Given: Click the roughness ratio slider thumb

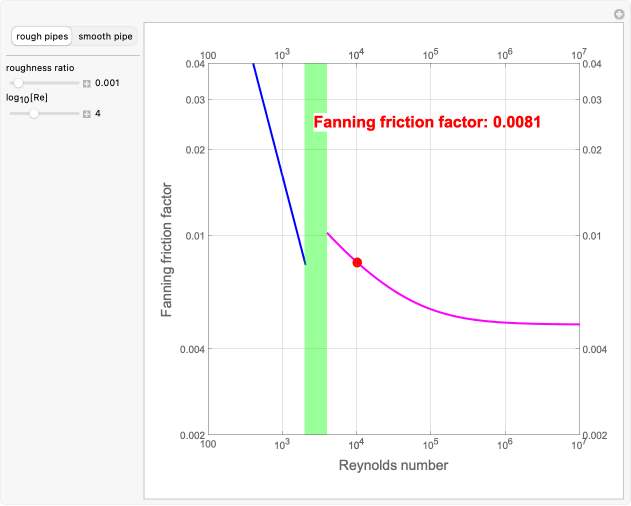Looking at the screenshot, I should pos(17,83).
